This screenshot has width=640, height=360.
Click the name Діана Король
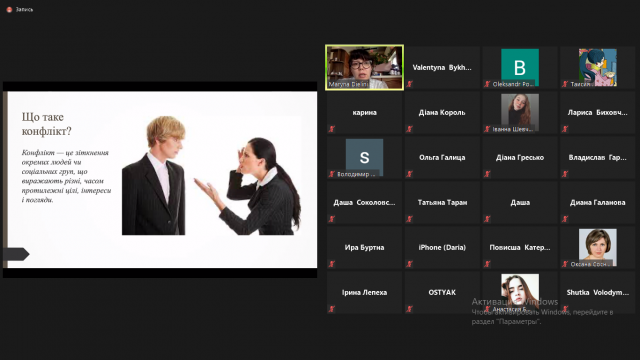[x=442, y=112]
